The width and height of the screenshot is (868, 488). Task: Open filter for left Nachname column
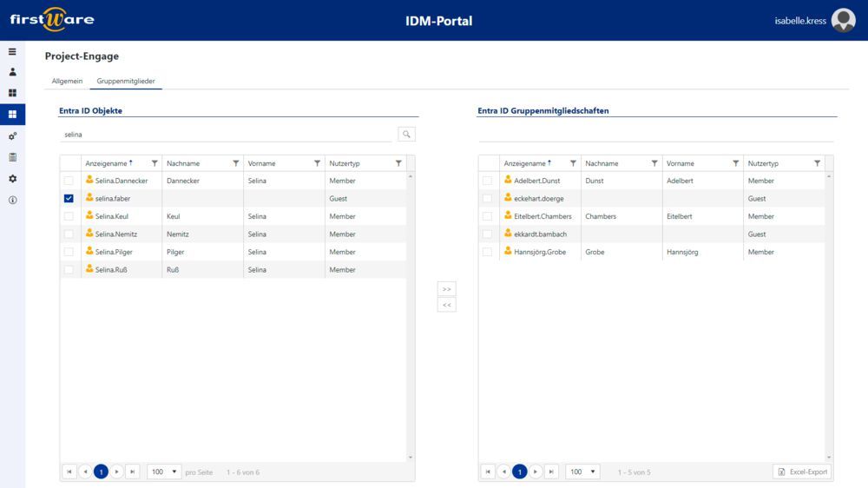tap(236, 163)
